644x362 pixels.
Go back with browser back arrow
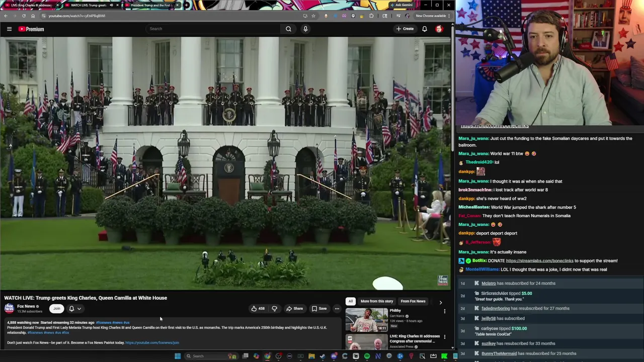[x=6, y=16]
